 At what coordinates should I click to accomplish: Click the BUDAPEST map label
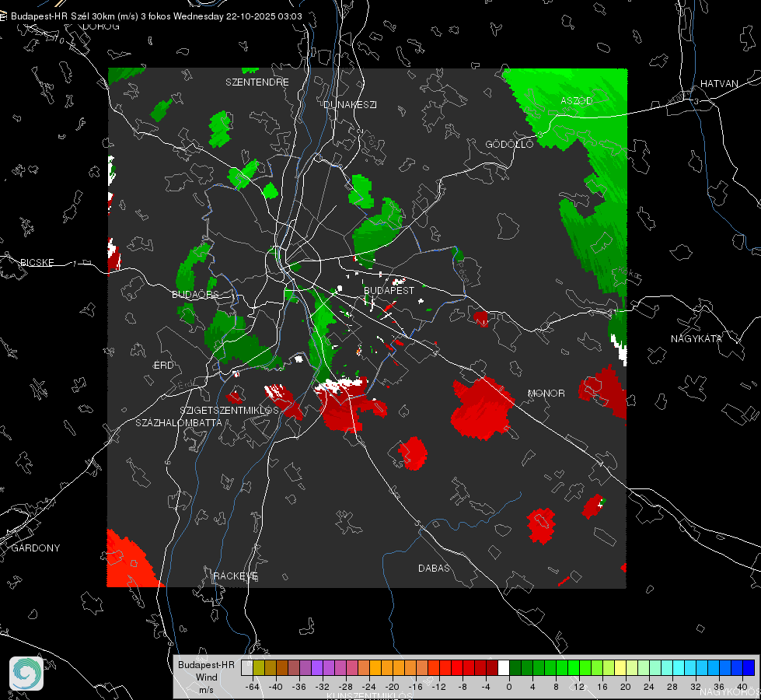pyautogui.click(x=389, y=290)
